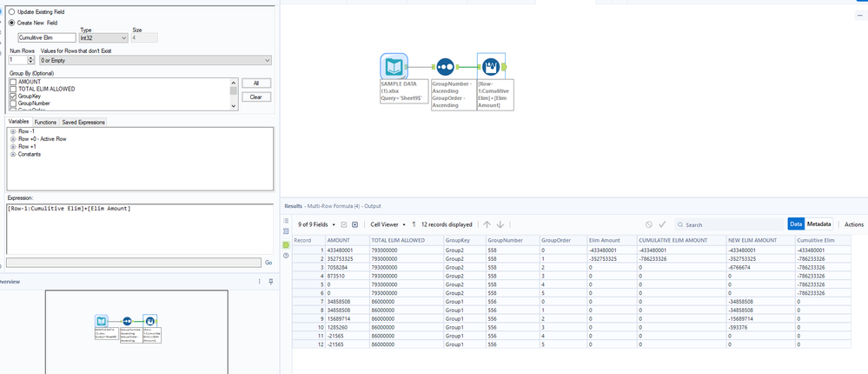The height and width of the screenshot is (374, 868).
Task: Click the table view icon in Results sidebar
Action: [x=286, y=231]
